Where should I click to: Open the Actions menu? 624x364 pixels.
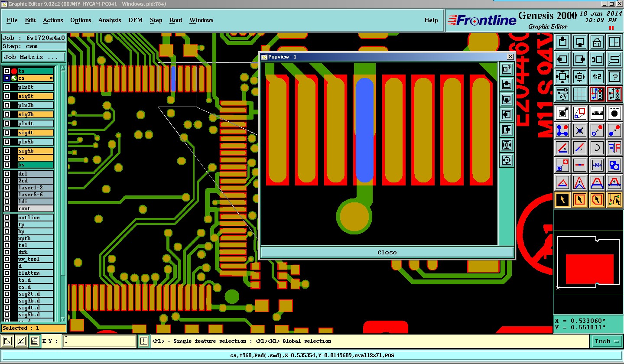[53, 20]
